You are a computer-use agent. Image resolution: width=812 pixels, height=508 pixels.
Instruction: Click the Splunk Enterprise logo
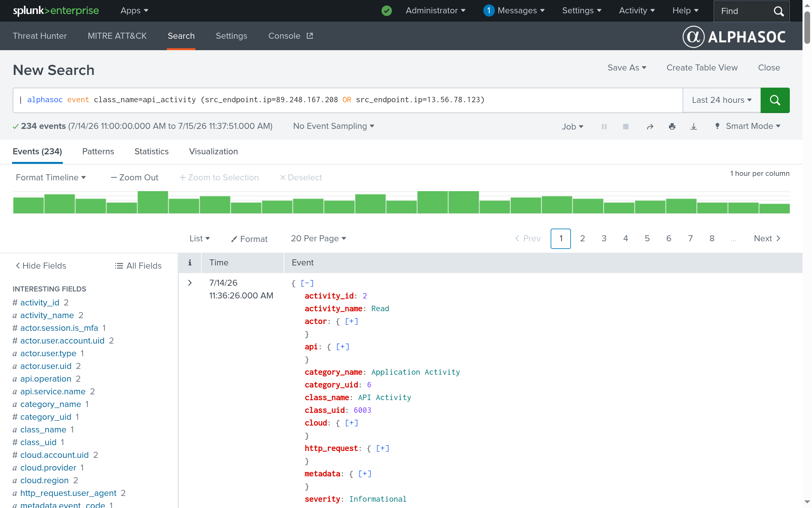[x=56, y=11]
